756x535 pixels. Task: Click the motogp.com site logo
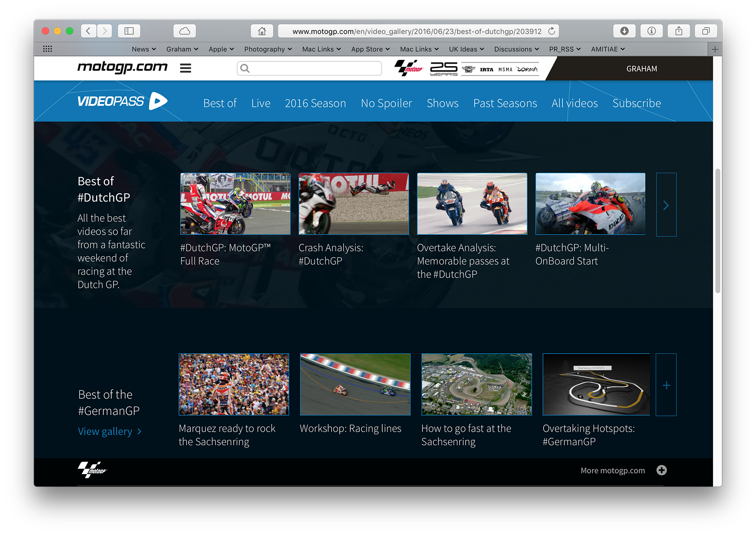[122, 67]
